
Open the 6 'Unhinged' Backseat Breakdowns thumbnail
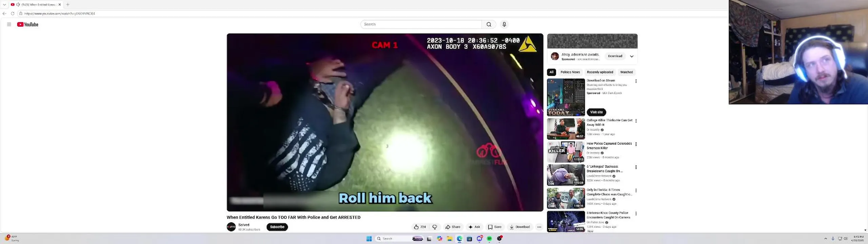click(x=566, y=175)
